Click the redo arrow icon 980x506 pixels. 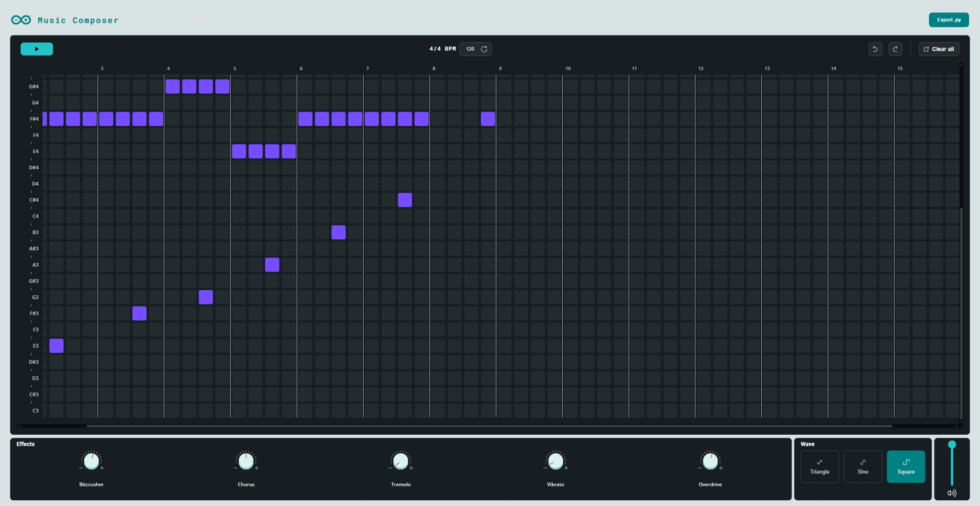(x=895, y=49)
